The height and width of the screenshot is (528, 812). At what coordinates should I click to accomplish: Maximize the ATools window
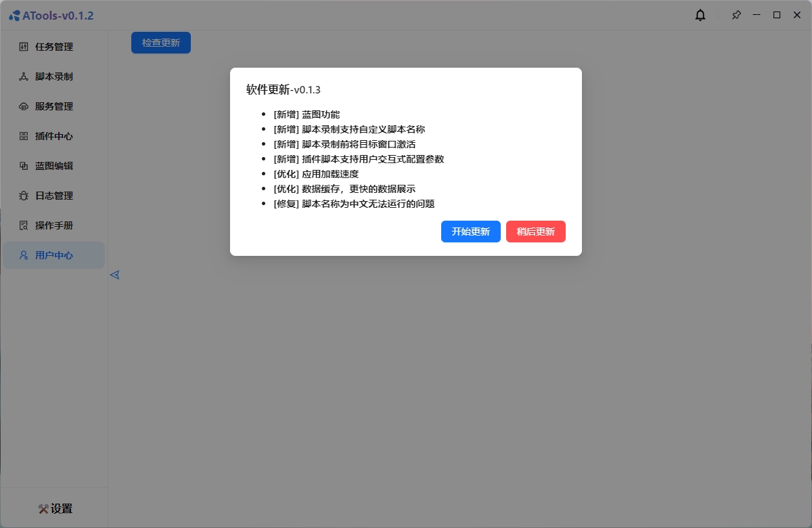[777, 15]
